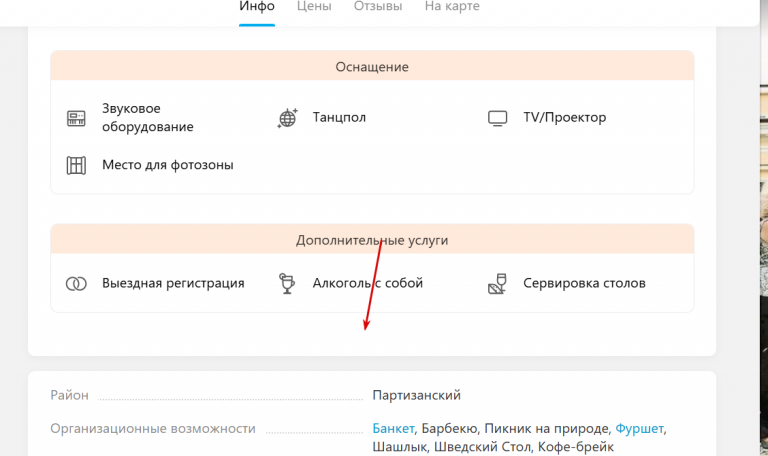Click the Оснащение section header
The height and width of the screenshot is (456, 768).
tap(372, 67)
